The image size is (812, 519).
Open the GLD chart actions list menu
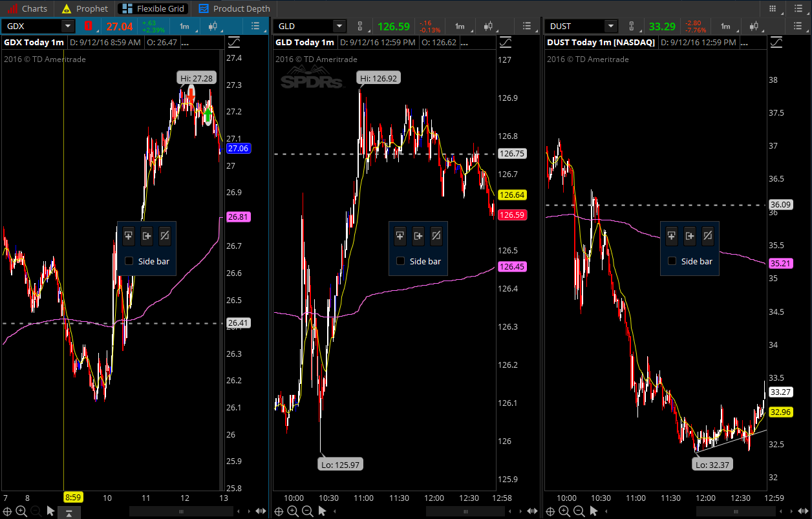tap(527, 26)
